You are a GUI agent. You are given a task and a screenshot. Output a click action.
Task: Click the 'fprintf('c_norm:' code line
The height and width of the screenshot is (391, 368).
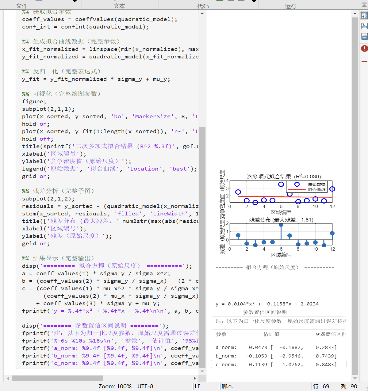110,363
